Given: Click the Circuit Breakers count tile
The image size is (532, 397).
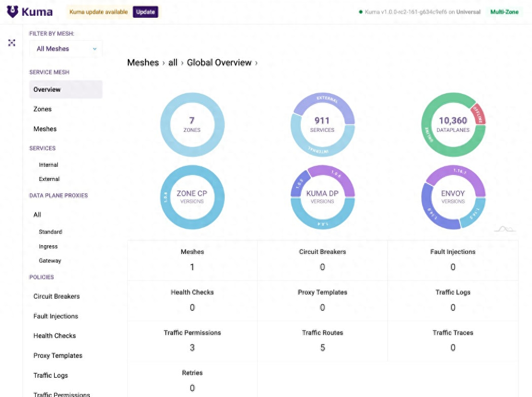Looking at the screenshot, I should [323, 260].
